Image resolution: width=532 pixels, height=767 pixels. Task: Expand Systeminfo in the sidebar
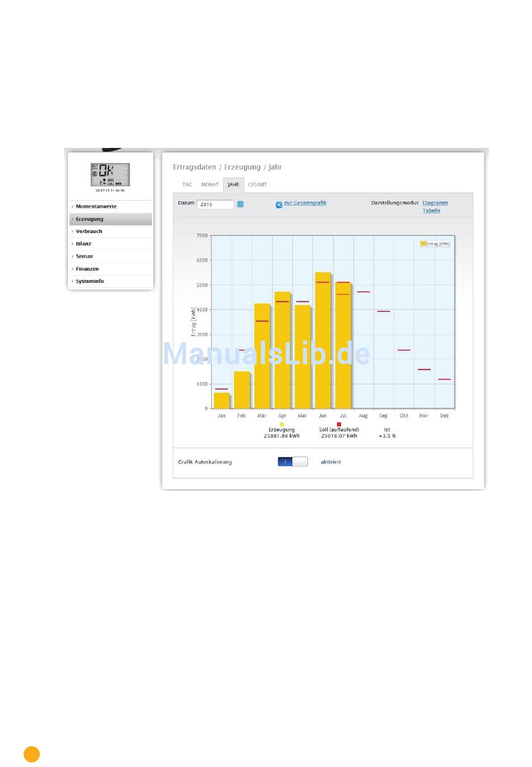pyautogui.click(x=111, y=281)
